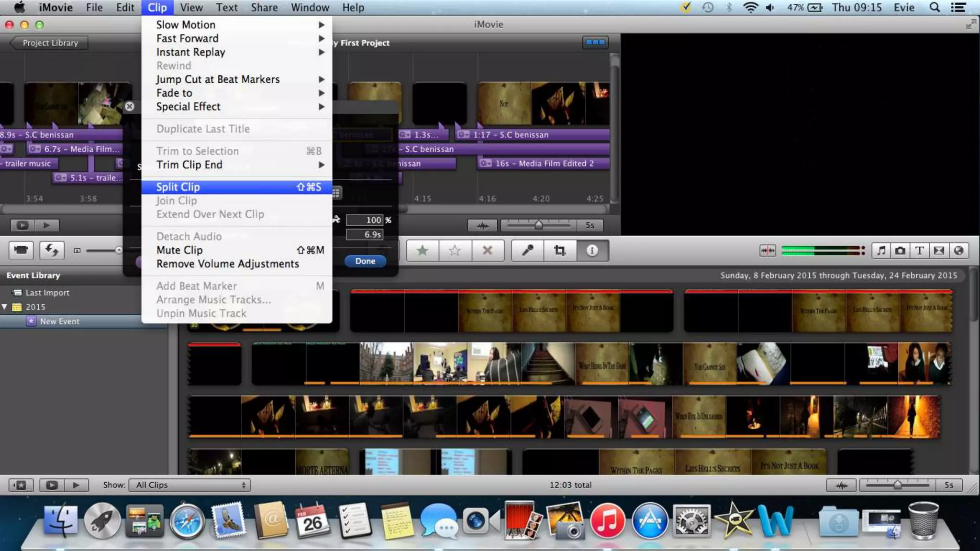Close the inspector with the X button
Screen dimensions: 980x551
(x=130, y=106)
